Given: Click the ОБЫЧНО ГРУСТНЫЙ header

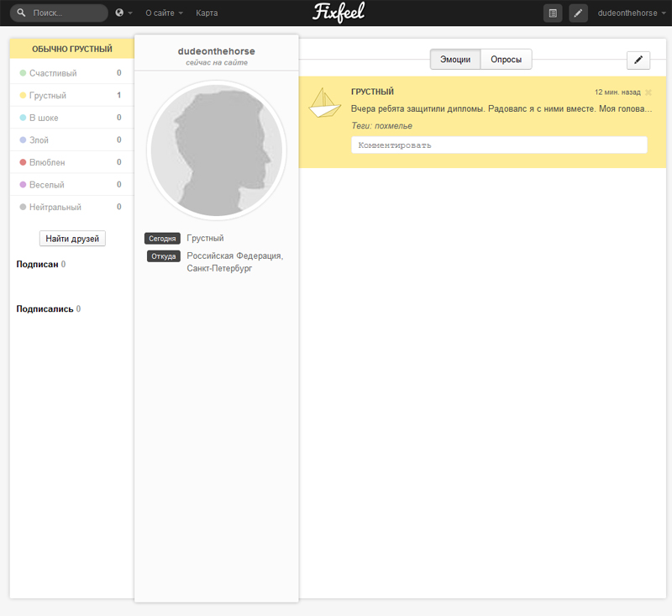Looking at the screenshot, I should tap(72, 49).
